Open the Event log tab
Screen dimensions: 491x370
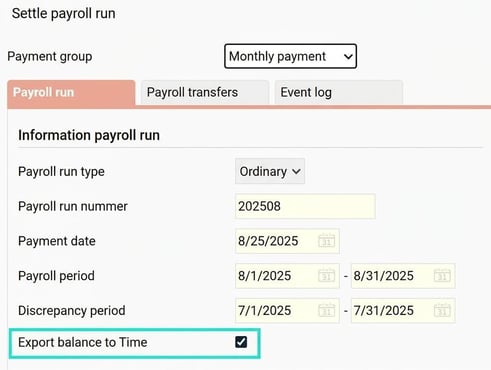339,93
